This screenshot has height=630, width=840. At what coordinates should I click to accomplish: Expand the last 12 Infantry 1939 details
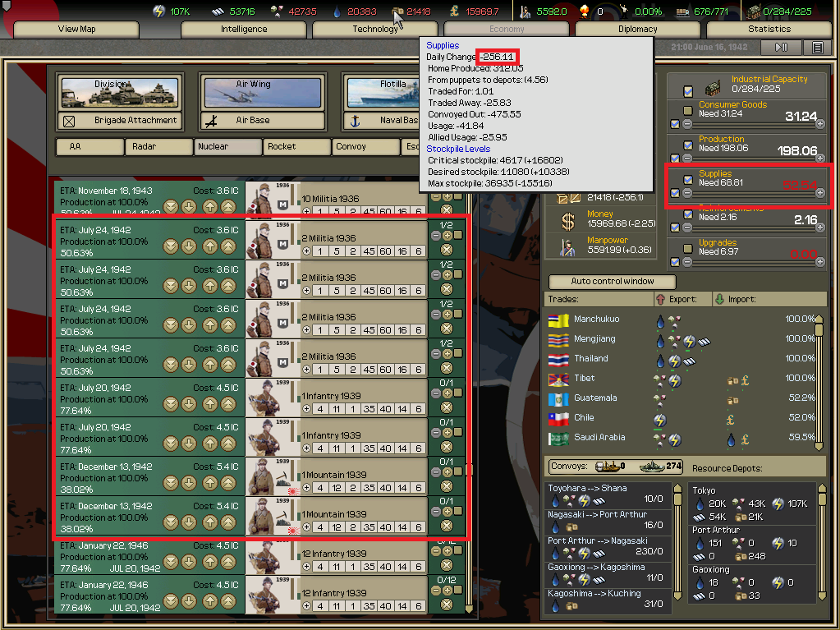pos(306,606)
